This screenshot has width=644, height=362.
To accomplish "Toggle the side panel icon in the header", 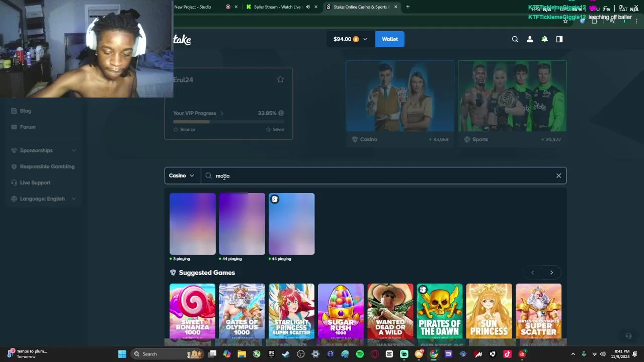I will pyautogui.click(x=559, y=39).
